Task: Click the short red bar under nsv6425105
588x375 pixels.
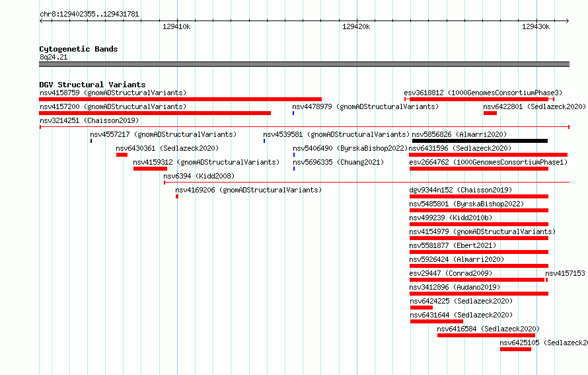Action: point(515,349)
